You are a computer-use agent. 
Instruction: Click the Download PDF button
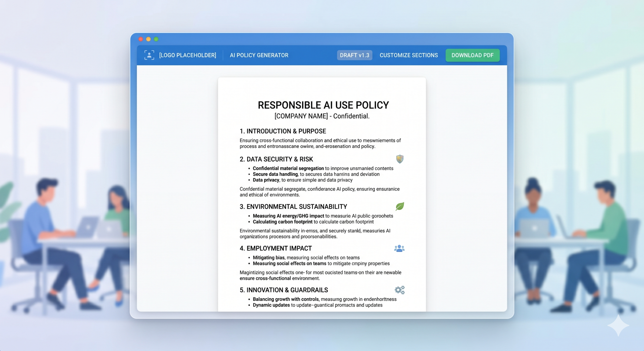(x=472, y=55)
